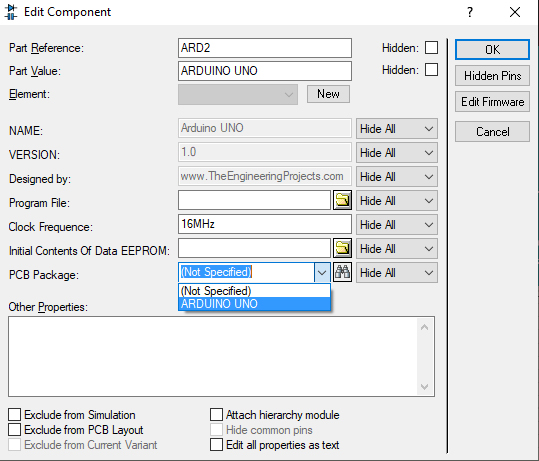Image resolution: width=539 pixels, height=461 pixels.
Task: Click into Part Reference field ARD2
Action: tap(265, 48)
